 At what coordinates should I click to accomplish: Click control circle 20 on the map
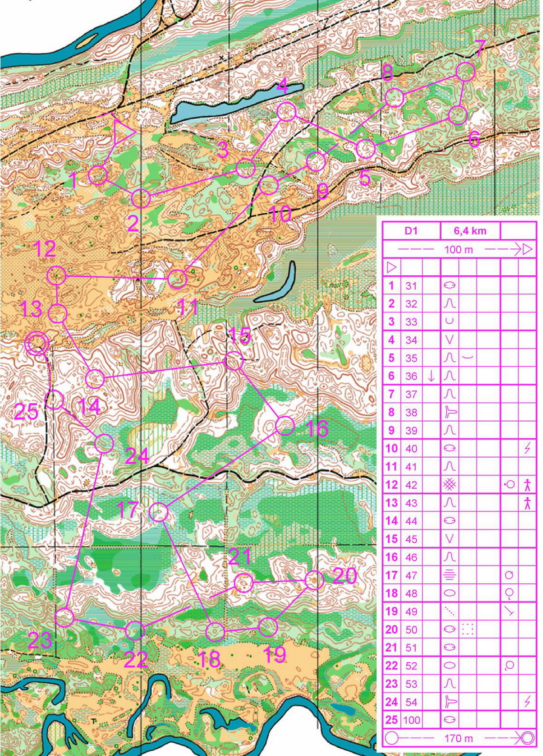(314, 581)
